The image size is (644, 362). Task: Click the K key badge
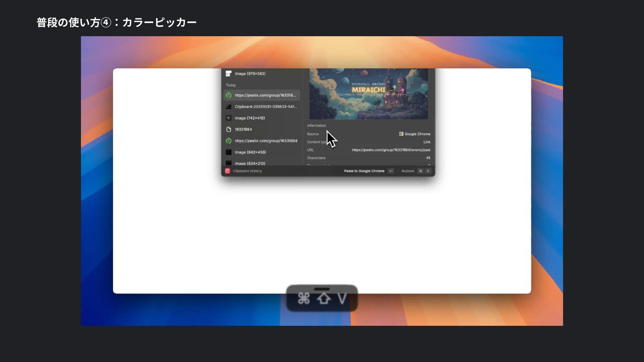(x=428, y=171)
